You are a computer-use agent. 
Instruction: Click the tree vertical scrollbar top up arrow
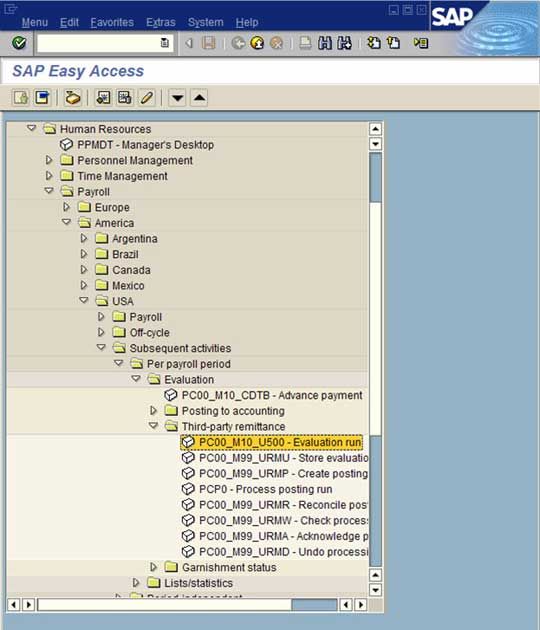coord(375,129)
